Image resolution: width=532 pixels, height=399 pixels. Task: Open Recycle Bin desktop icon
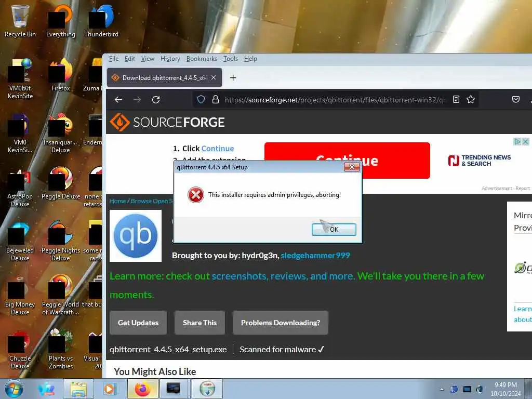tap(20, 21)
